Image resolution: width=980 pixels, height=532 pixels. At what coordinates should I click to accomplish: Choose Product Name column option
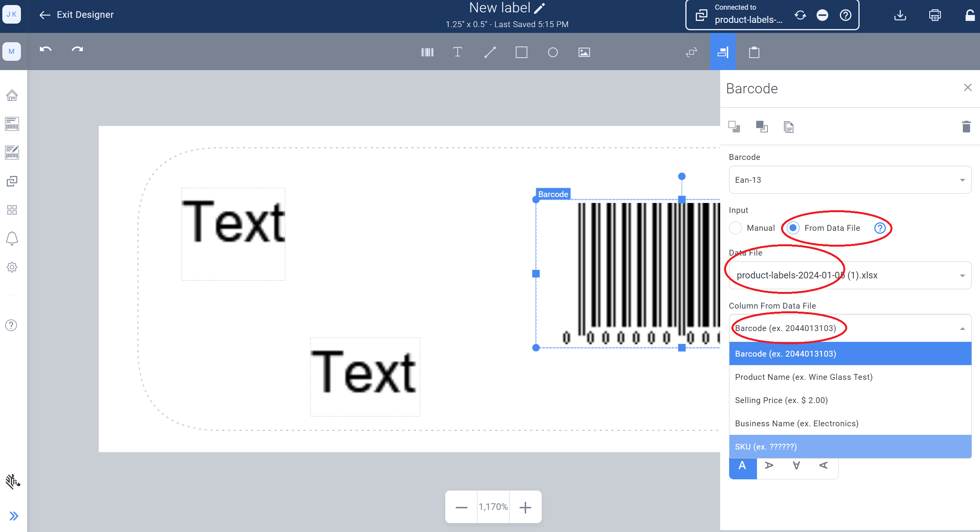point(850,377)
